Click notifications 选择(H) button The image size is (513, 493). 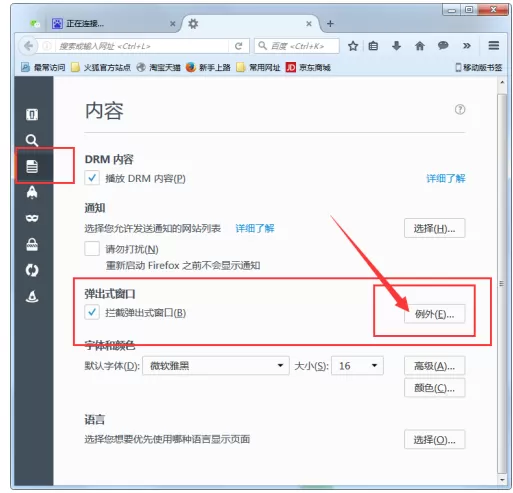[x=434, y=228]
